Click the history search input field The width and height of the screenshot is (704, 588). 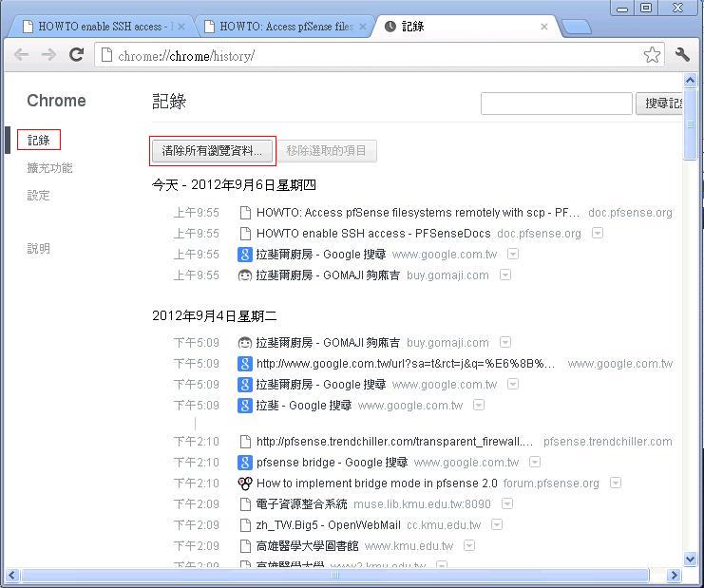(557, 104)
